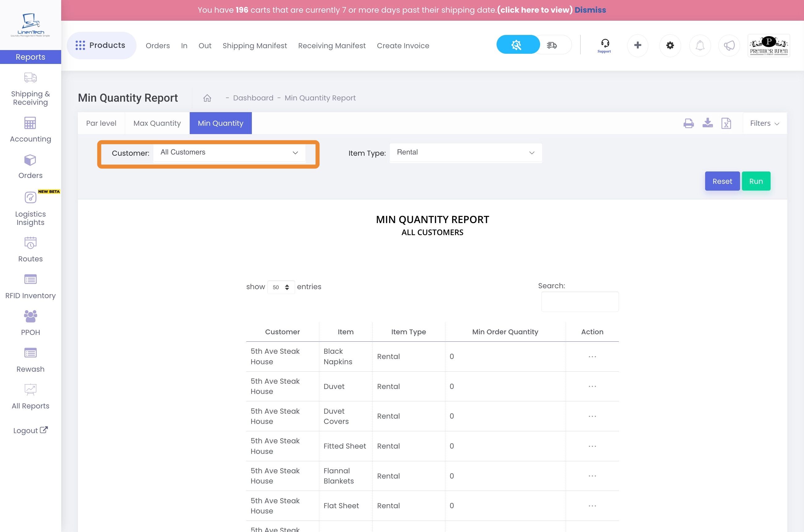Image resolution: width=804 pixels, height=532 pixels.
Task: Open the Item Type dropdown
Action: point(465,153)
